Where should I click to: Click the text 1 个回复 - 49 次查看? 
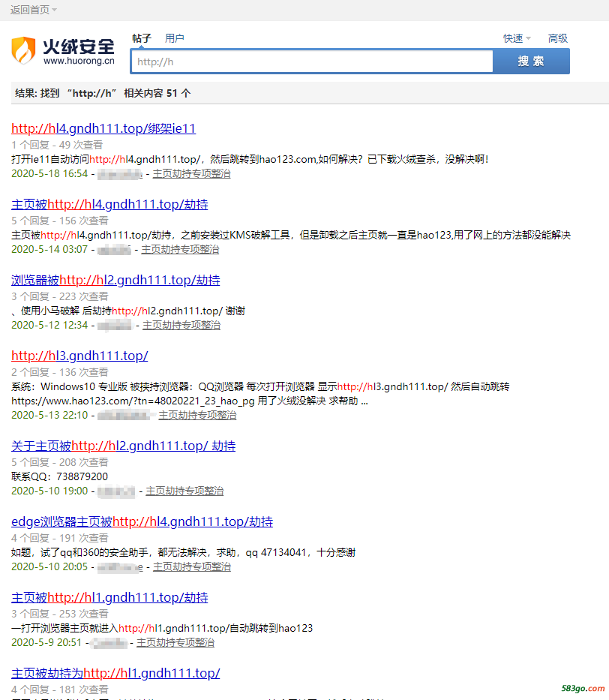coord(57,145)
